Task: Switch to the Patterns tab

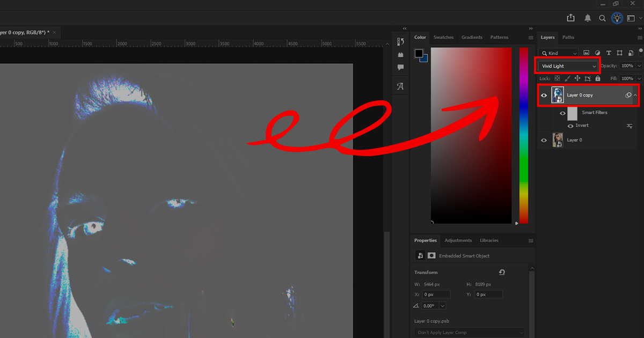Action: 499,38
